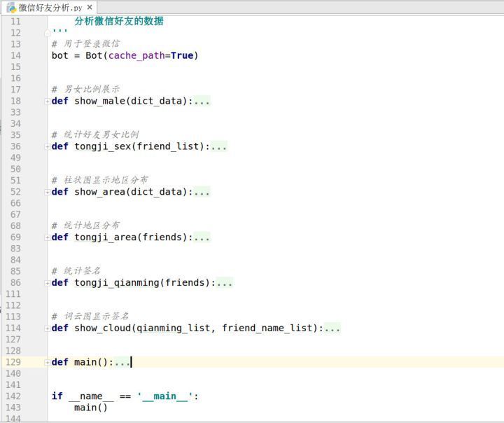Screen dimensions: 504x423
Task: Click line number 129 in the gutter
Action: (x=13, y=362)
